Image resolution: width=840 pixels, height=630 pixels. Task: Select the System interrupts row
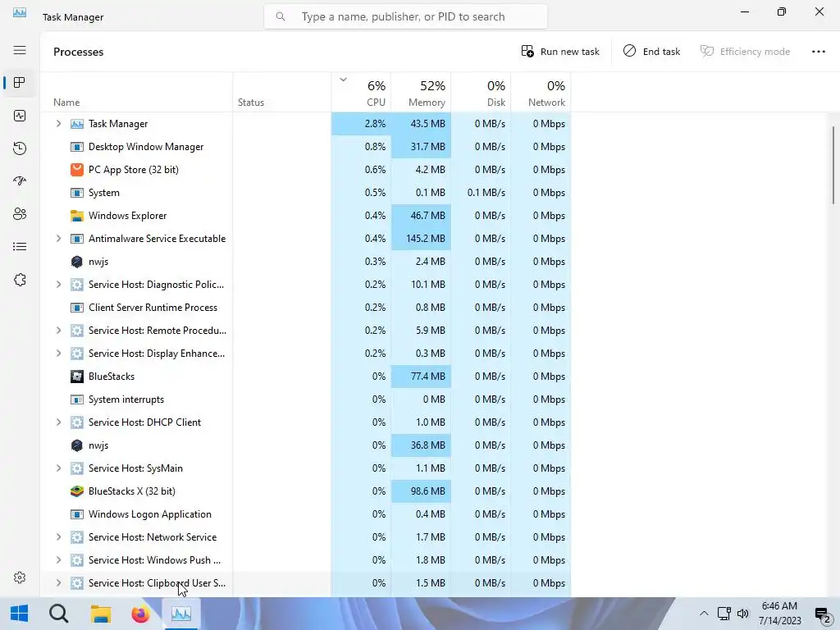[305, 399]
